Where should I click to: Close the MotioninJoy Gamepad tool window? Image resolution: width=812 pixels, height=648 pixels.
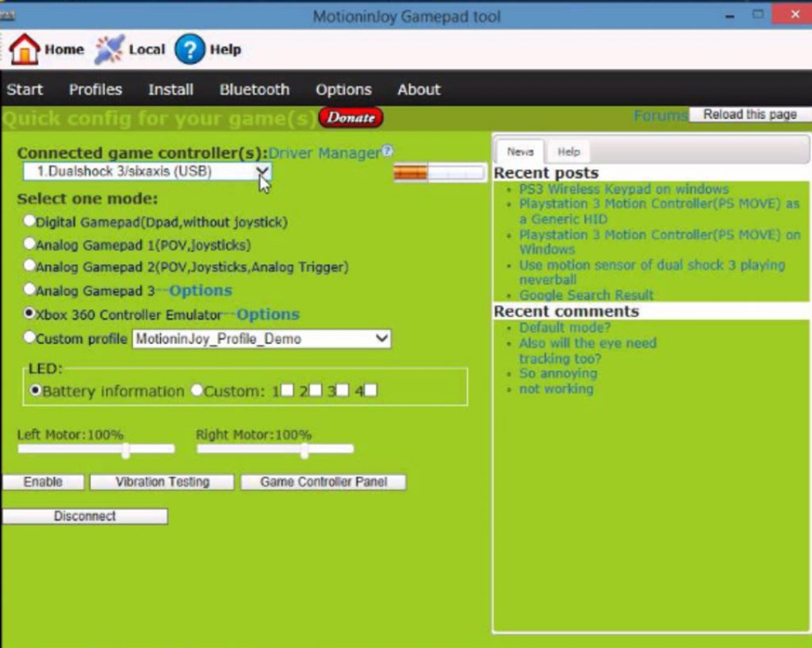tap(795, 14)
